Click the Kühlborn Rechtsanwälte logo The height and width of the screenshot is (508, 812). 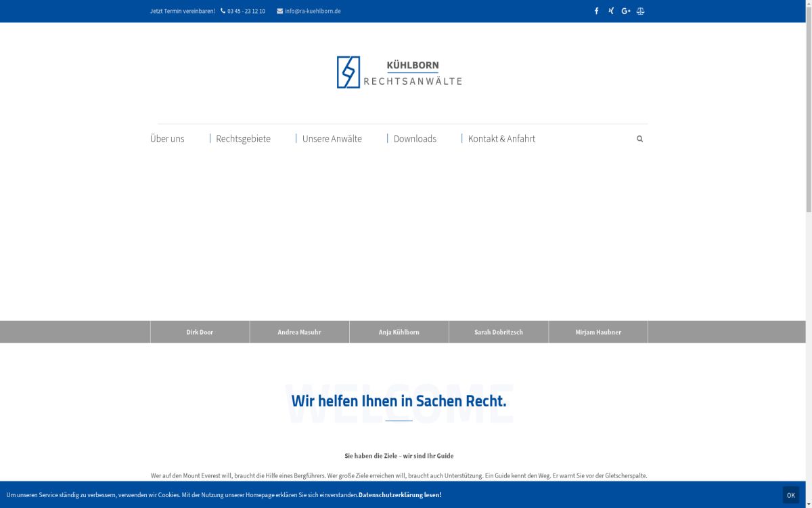point(399,72)
